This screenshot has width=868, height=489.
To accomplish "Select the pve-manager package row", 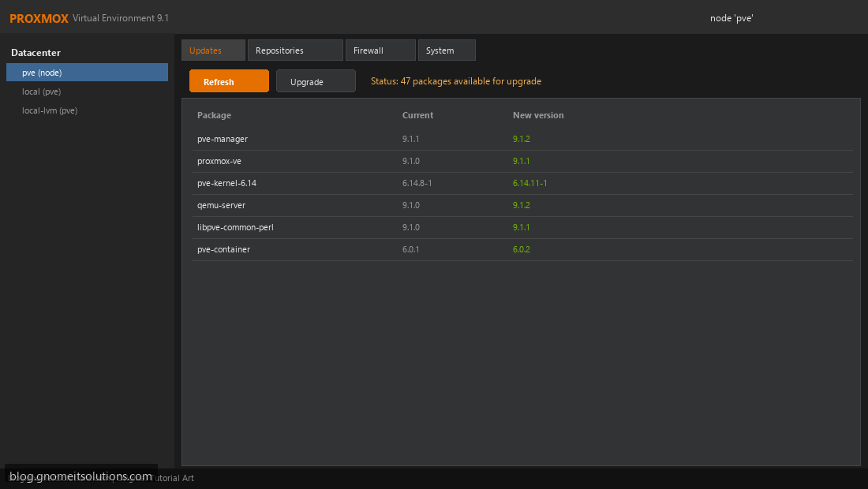I will pyautogui.click(x=522, y=139).
